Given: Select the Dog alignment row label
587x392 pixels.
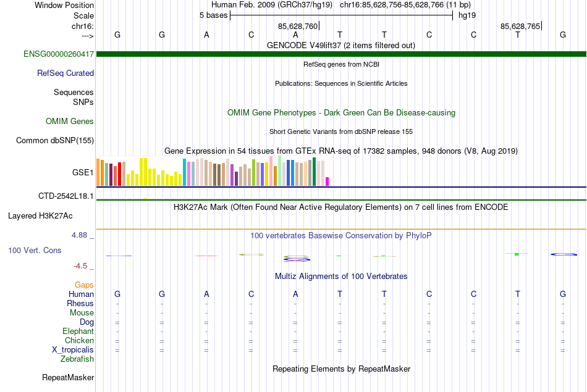Looking at the screenshot, I should click(87, 322).
